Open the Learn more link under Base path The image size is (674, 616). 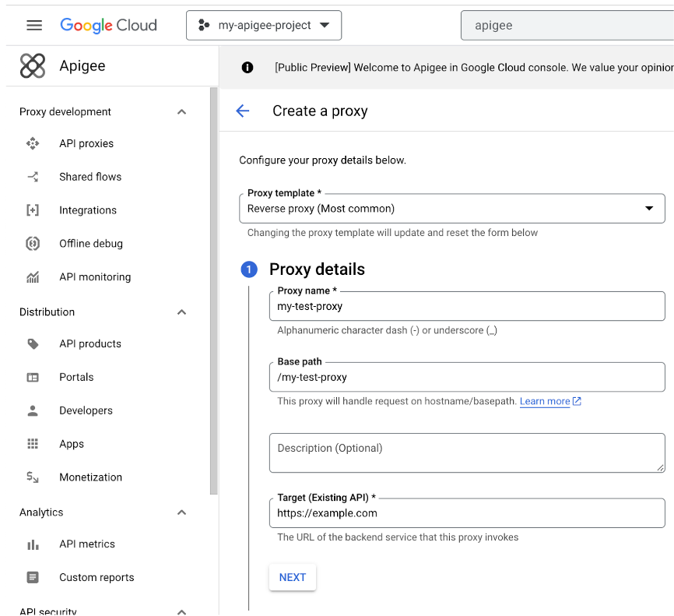point(546,401)
